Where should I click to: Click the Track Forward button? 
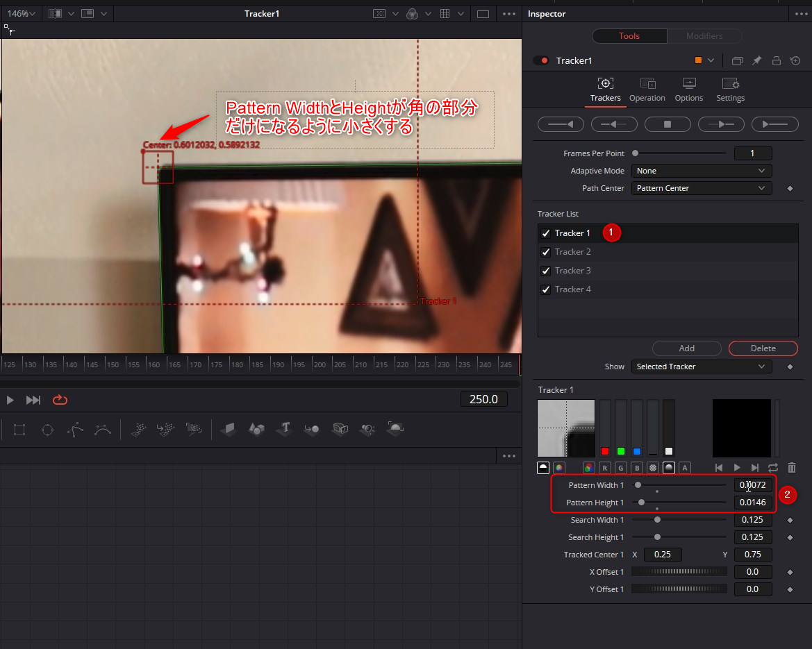coord(775,124)
